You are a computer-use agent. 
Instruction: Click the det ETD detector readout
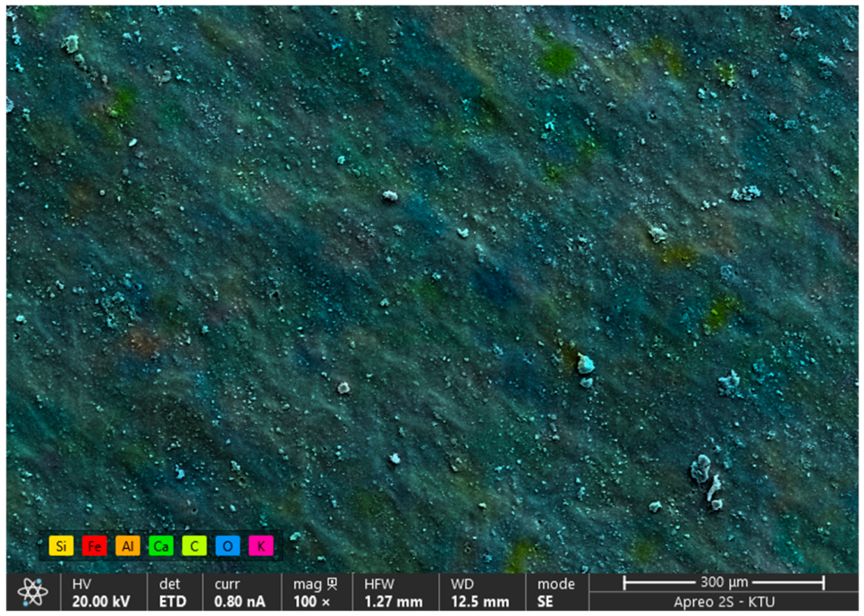(x=174, y=592)
